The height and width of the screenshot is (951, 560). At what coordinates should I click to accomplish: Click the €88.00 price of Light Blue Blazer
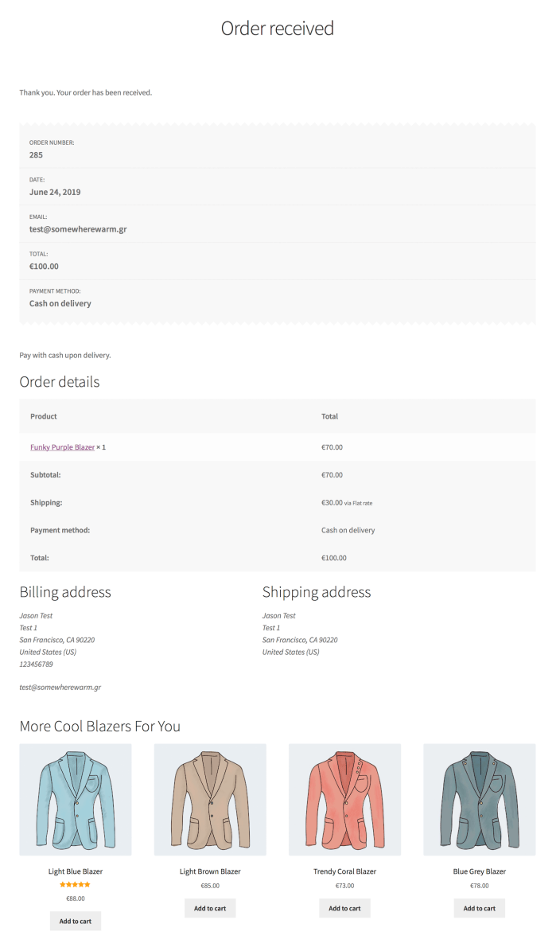[75, 898]
